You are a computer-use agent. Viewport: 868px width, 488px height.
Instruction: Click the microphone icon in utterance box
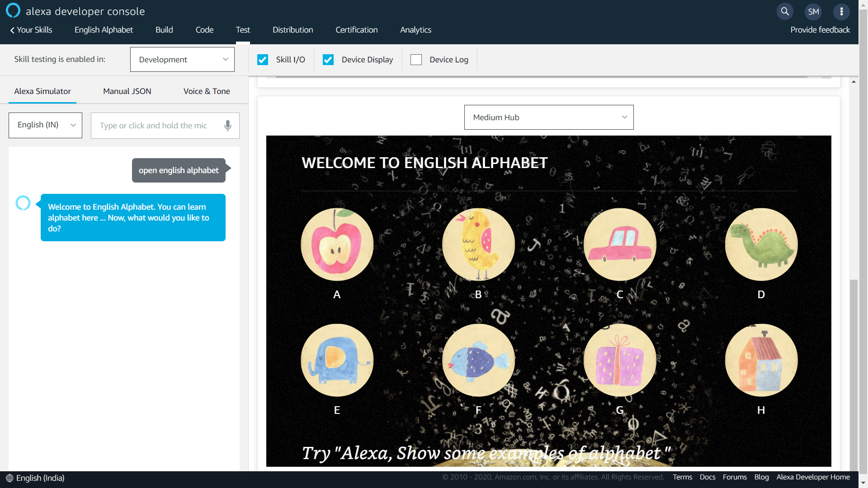(x=228, y=126)
